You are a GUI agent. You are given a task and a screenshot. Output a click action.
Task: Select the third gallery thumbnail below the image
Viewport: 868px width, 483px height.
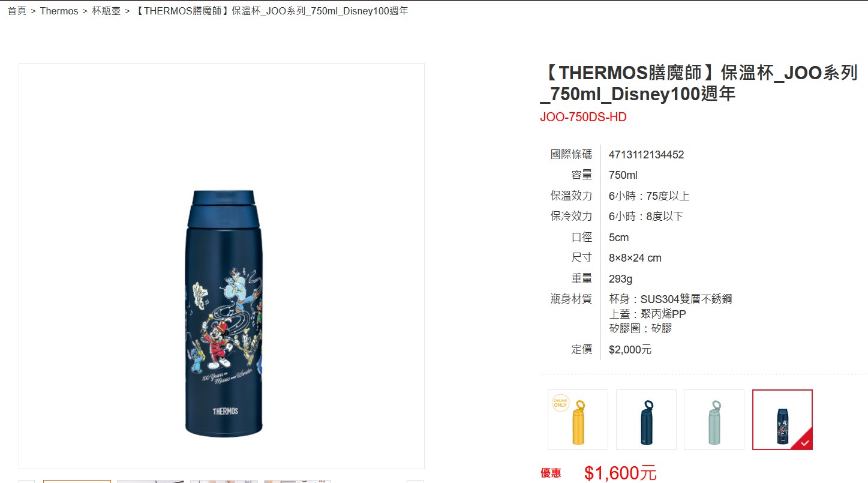click(224, 481)
